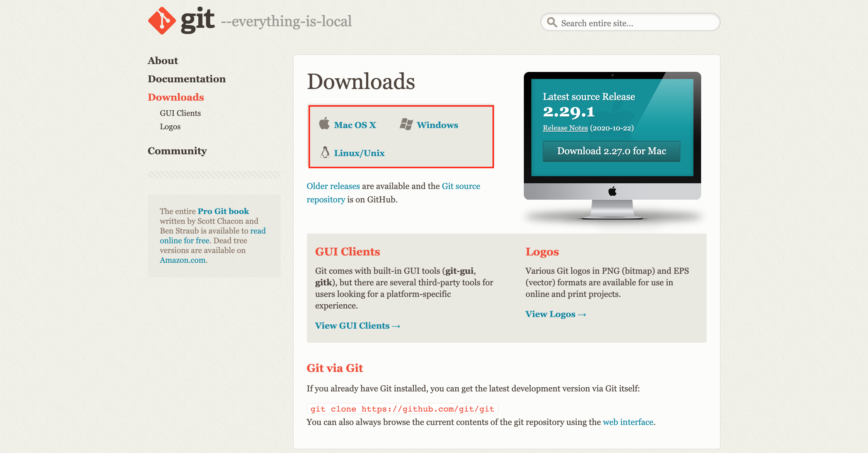This screenshot has height=453, width=868.
Task: Open the Pro Git book link
Action: point(223,211)
